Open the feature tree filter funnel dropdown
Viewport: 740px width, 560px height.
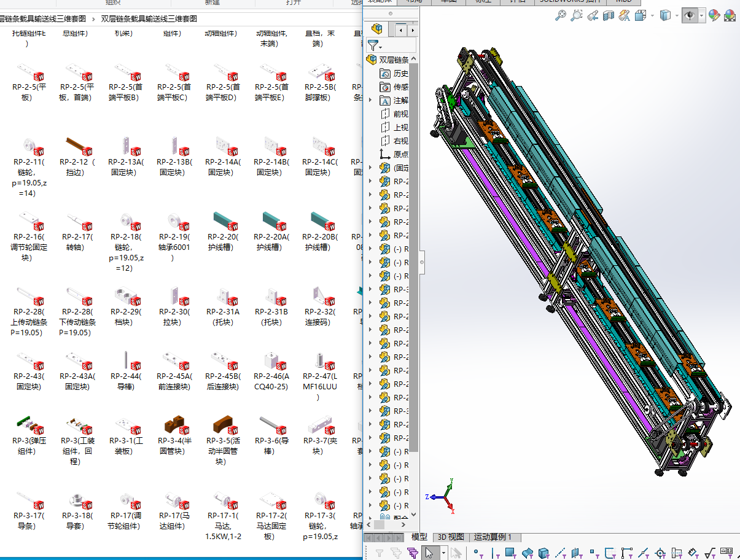tap(375, 45)
